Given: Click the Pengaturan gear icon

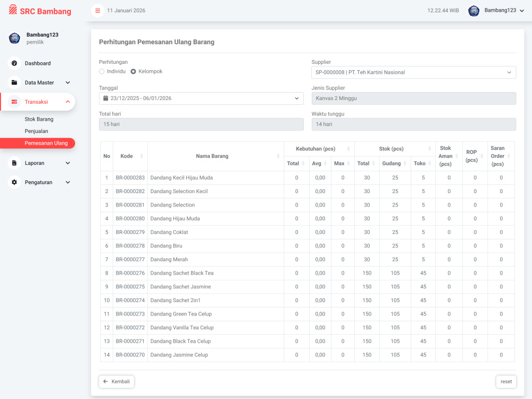Looking at the screenshot, I should tap(14, 182).
